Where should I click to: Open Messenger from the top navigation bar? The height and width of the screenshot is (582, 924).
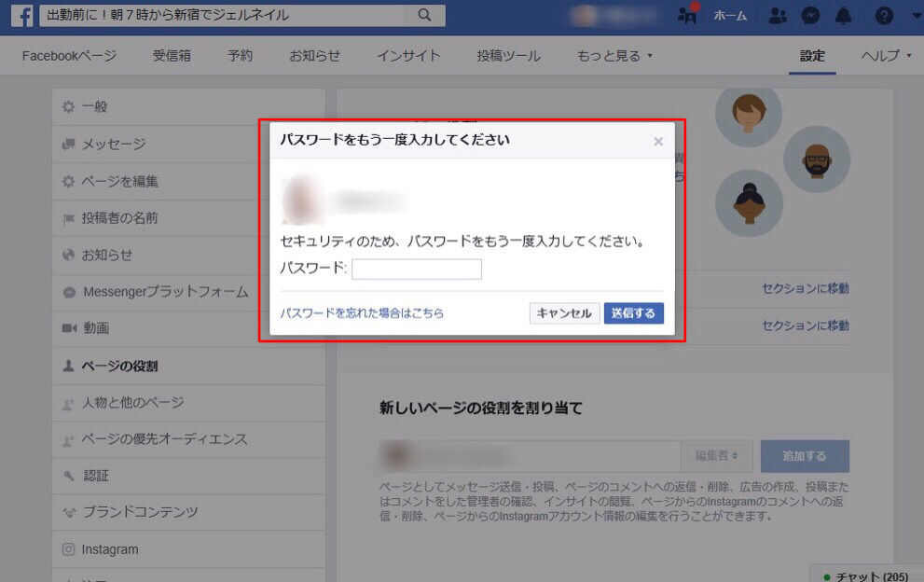[809, 15]
